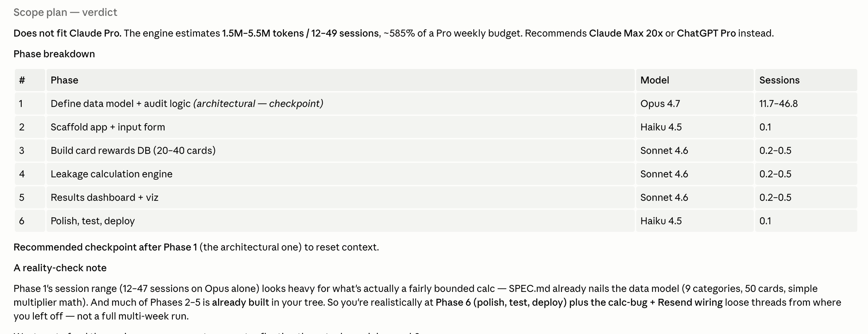Image resolution: width=868 pixels, height=334 pixels.
Task: Click the bold Claude Max 20x text
Action: click(626, 33)
